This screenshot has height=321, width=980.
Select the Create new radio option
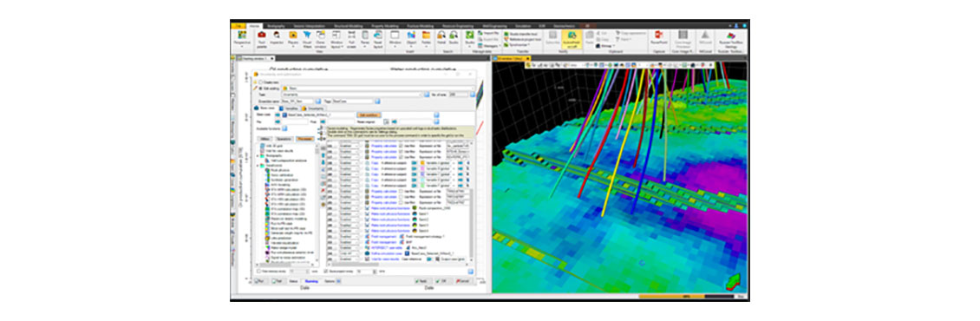point(261,82)
